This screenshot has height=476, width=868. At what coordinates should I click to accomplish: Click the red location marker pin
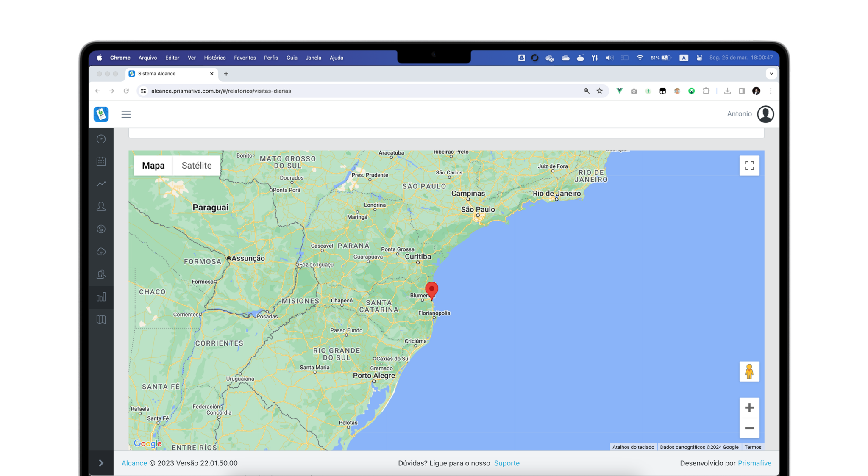coord(431,290)
